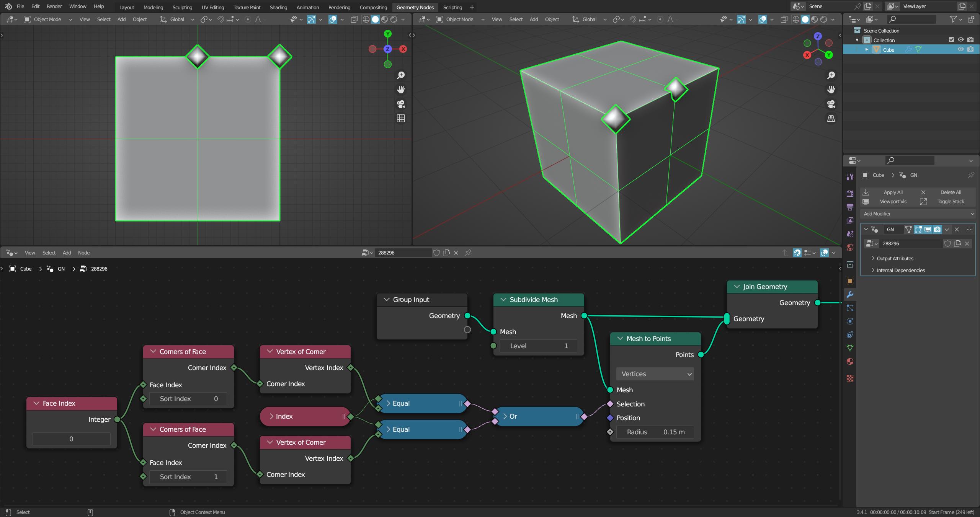Open the Vertices dropdown in Mesh to Points node
Image resolution: width=980 pixels, height=517 pixels.
654,374
